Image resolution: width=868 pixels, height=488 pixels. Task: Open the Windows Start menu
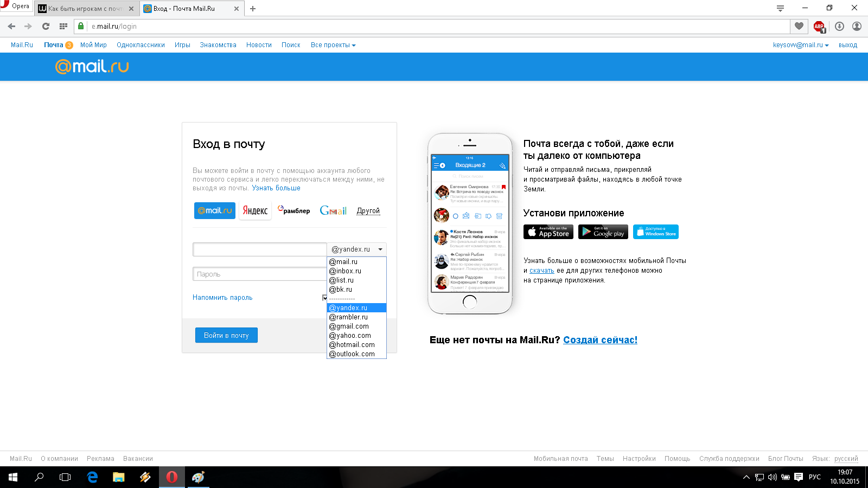13,477
